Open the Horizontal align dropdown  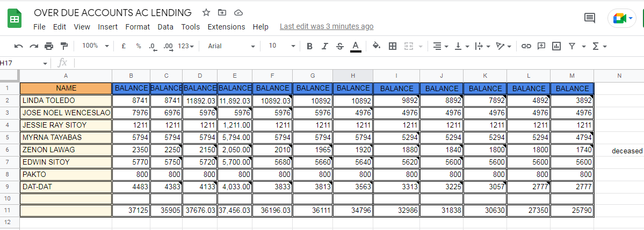(x=440, y=46)
